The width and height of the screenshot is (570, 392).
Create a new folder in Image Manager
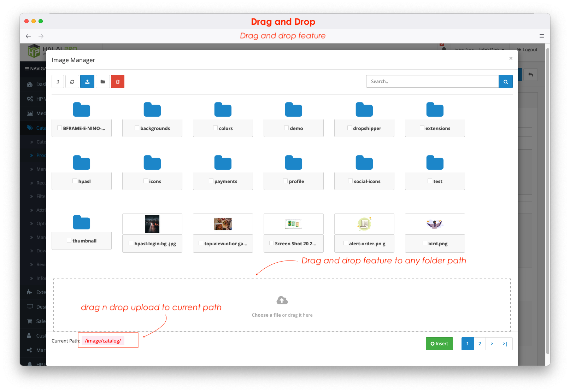(x=102, y=81)
